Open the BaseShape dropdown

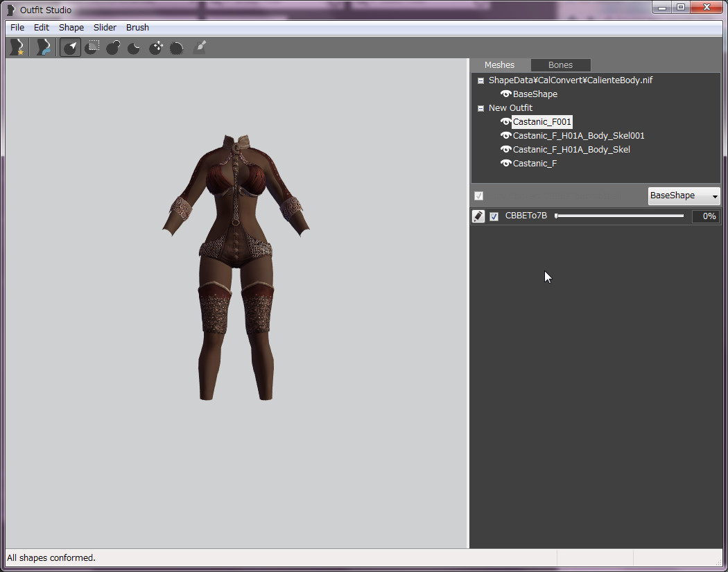pos(684,196)
